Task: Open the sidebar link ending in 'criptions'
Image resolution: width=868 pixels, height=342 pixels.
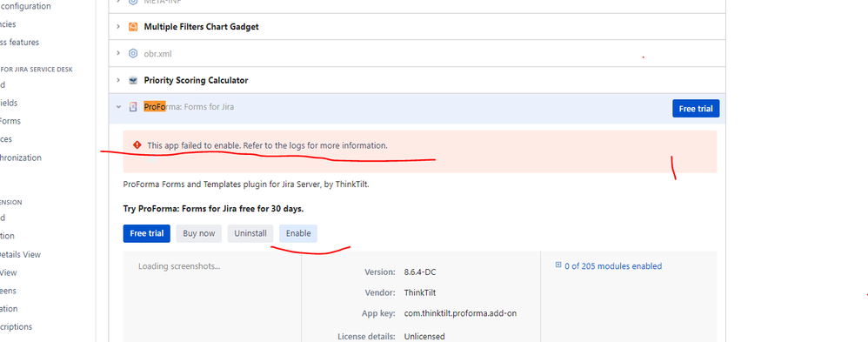Action: pyautogui.click(x=16, y=327)
